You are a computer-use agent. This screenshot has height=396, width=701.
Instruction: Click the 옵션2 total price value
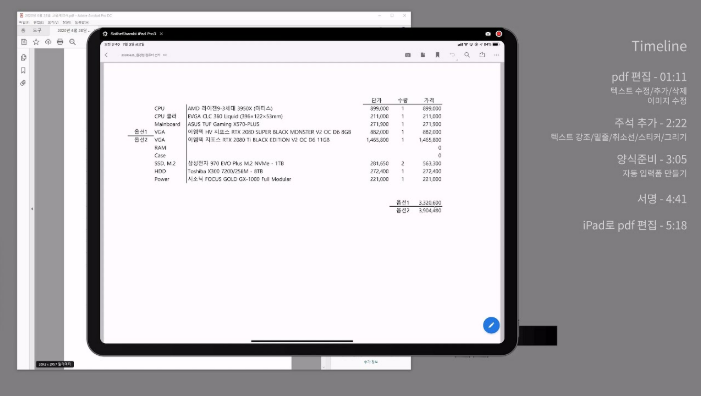(x=430, y=211)
